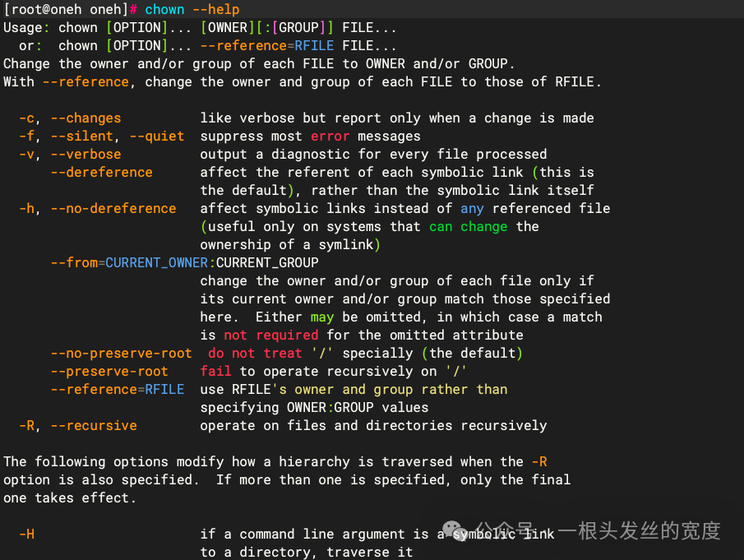The width and height of the screenshot is (744, 560).
Task: Click the '-c, --changes' option
Action: click(70, 118)
